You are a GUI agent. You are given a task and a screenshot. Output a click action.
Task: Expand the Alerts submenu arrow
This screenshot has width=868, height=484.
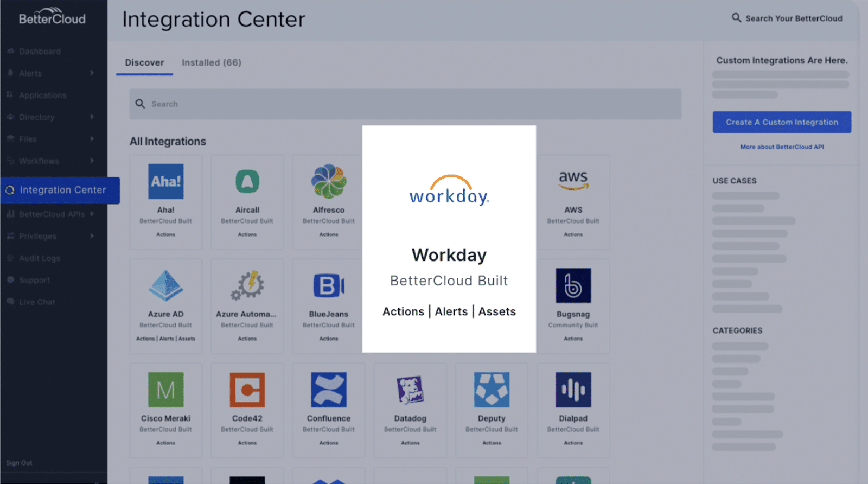click(92, 73)
